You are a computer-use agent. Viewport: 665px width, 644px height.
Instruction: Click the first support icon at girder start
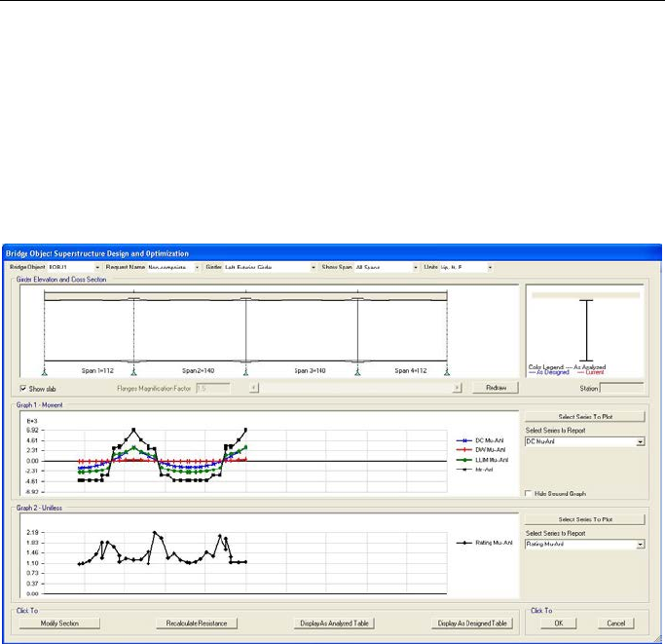point(45,372)
